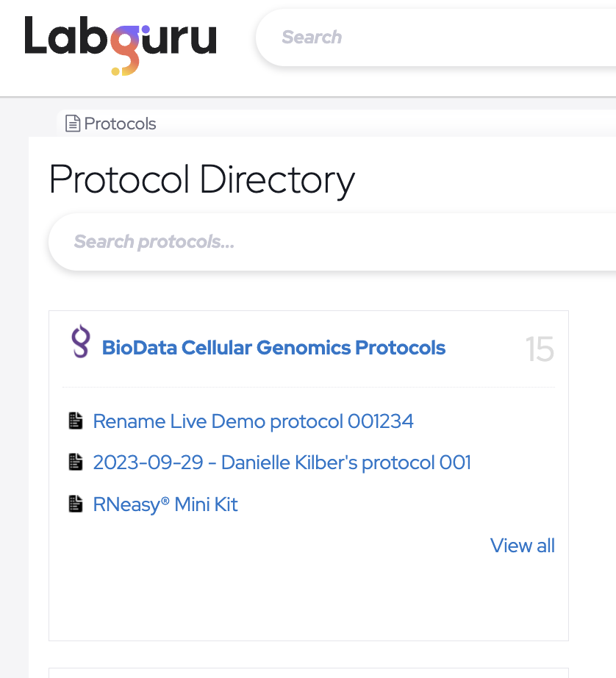
Task: Open BioData Cellular Genomics Protocols collection
Action: [273, 348]
